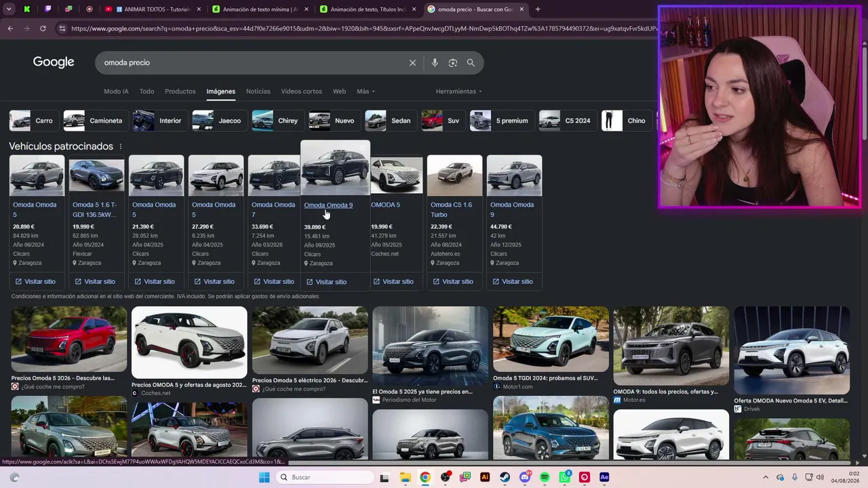868x488 pixels.
Task: Open the Omoda C5 1.6 Turbo listing
Action: pyautogui.click(x=452, y=209)
